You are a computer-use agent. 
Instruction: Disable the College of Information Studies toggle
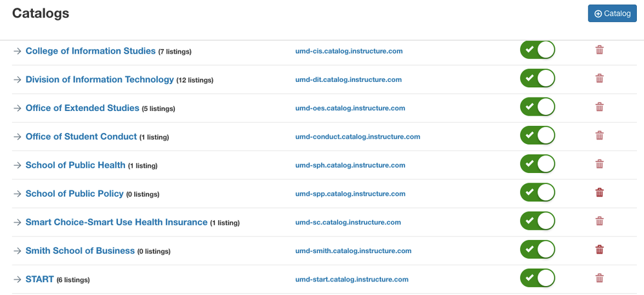538,50
